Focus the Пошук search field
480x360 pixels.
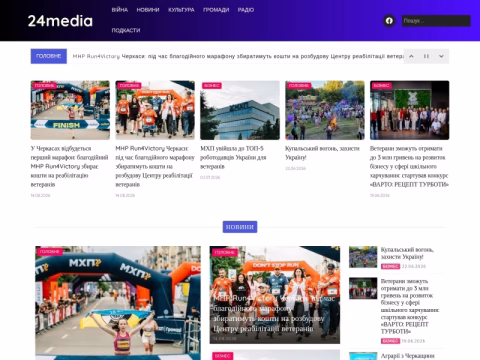436,21
